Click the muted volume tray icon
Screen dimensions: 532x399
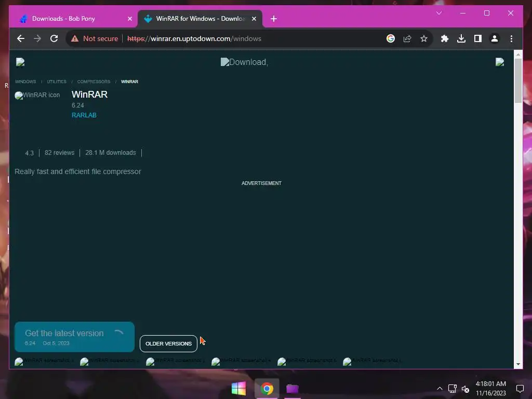[465, 389]
